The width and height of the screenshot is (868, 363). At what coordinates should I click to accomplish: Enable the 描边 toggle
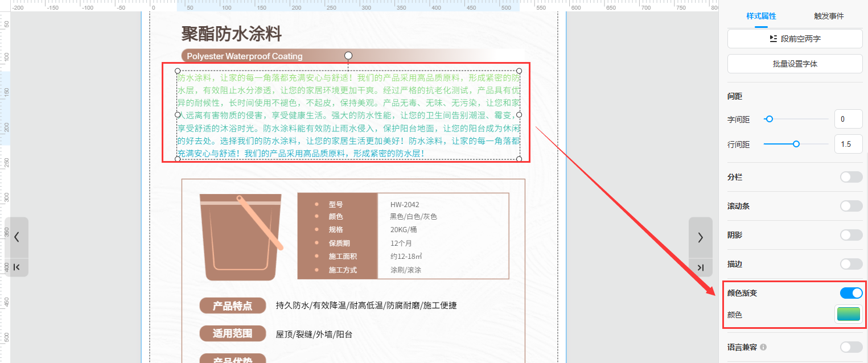click(x=851, y=264)
